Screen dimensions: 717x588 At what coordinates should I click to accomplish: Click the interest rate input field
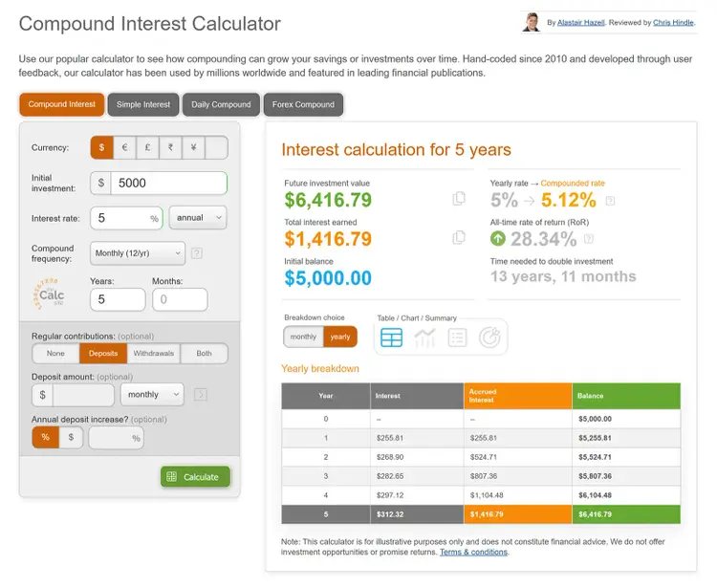tap(126, 218)
